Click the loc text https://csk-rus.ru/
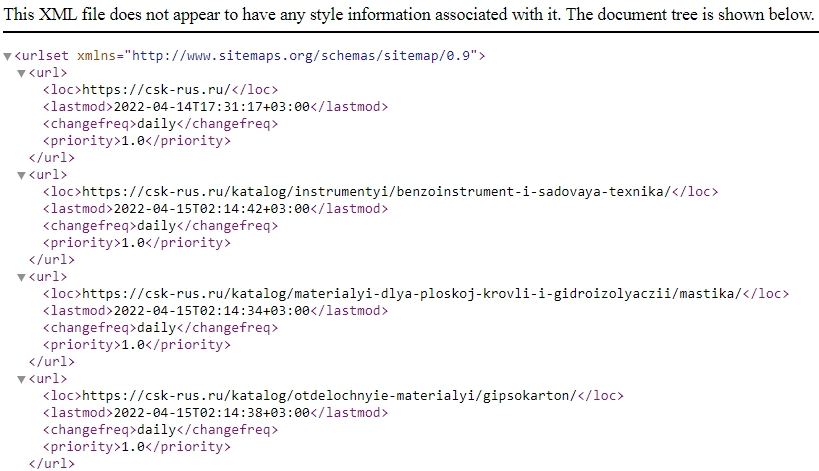 click(156, 90)
